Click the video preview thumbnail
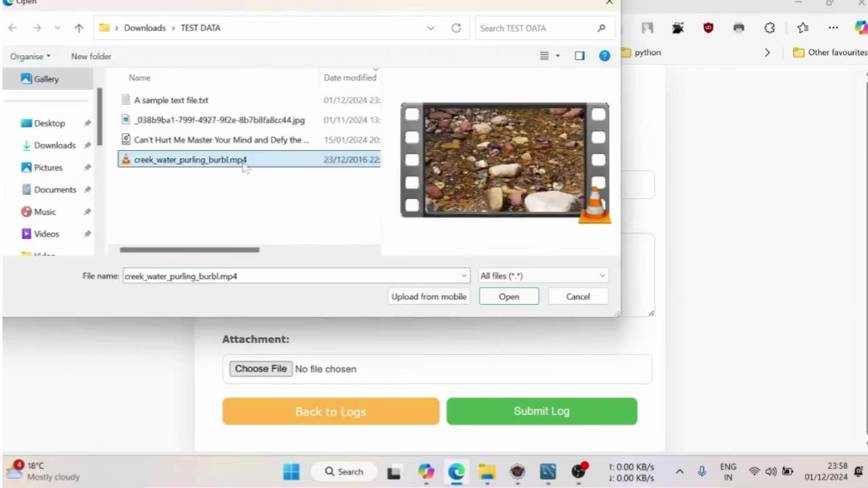 [505, 160]
